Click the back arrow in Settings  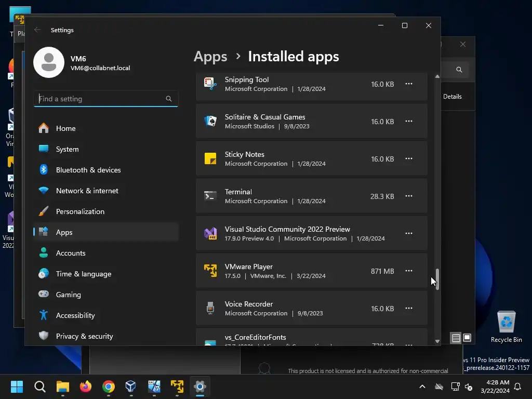tap(37, 30)
